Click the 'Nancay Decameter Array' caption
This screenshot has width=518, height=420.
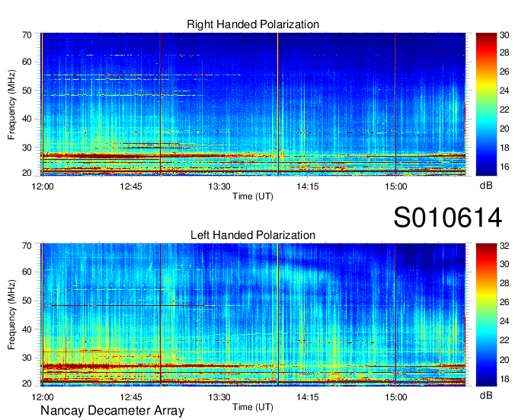[112, 411]
